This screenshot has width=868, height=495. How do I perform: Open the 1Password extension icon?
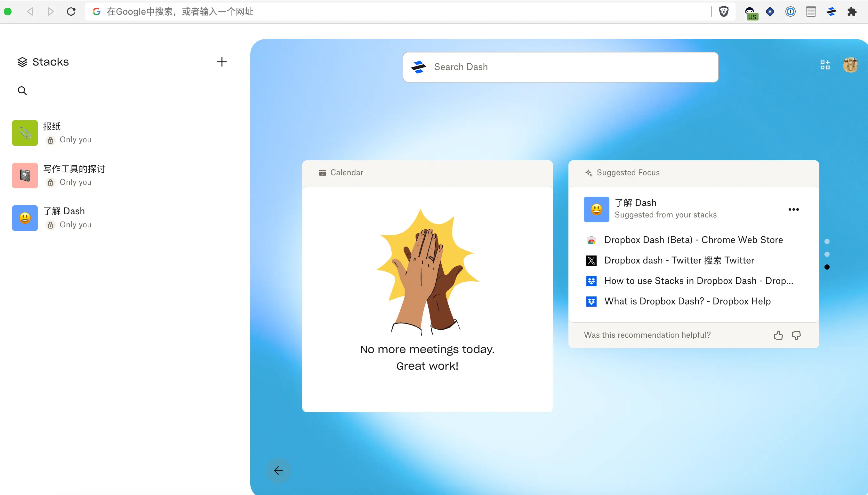coord(791,12)
